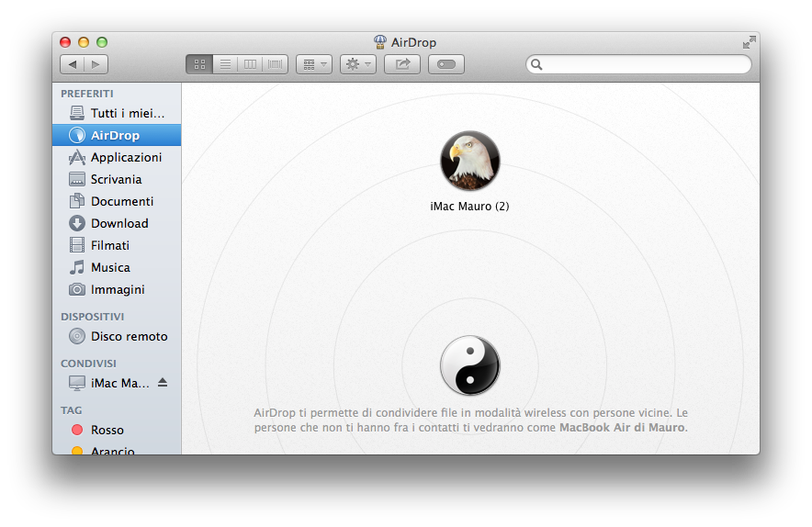
Task: Open Musica in the sidebar
Action: (x=117, y=268)
